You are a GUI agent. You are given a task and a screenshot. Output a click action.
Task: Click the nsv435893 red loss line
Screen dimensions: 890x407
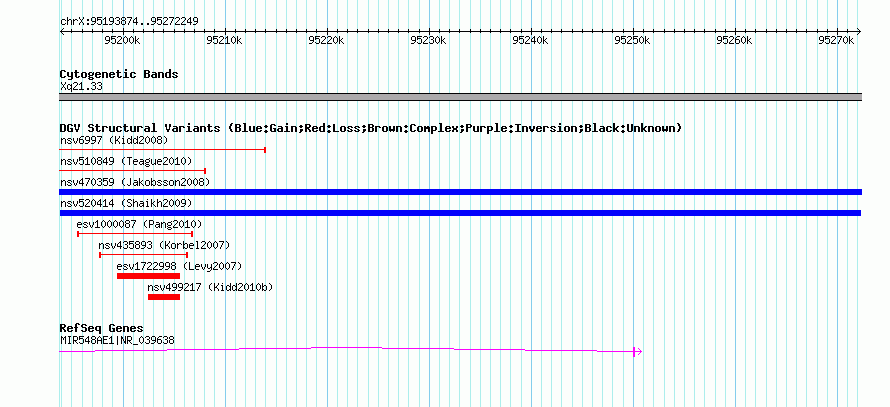coord(144,255)
